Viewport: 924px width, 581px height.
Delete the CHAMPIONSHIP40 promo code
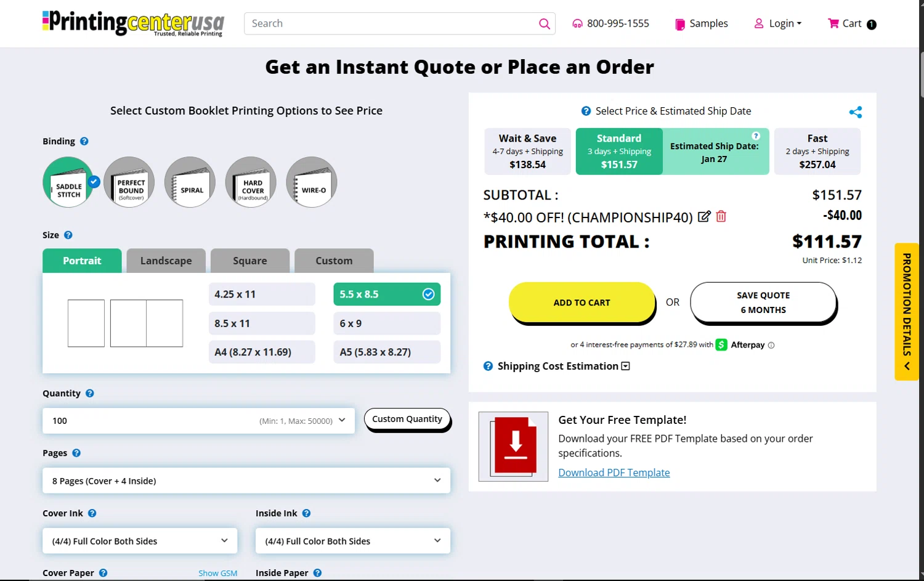[x=721, y=216]
